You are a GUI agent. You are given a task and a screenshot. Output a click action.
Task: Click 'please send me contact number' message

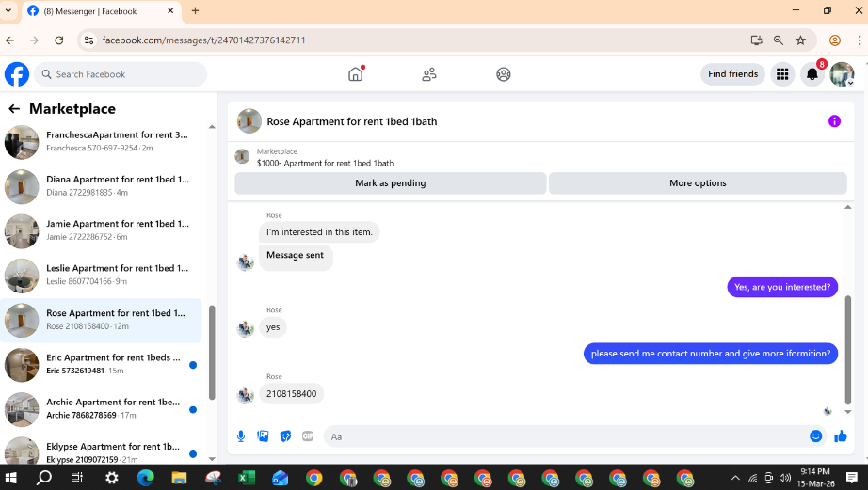click(x=710, y=354)
